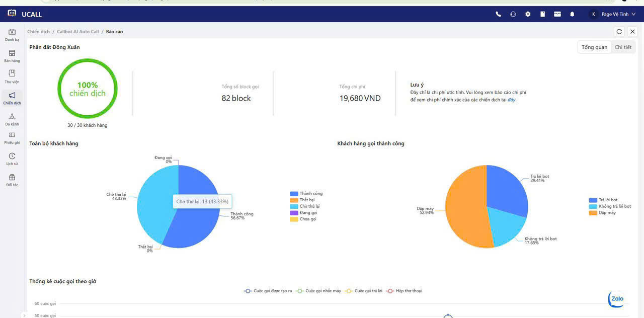Open the Page Vệ Tinh account dropdown
The image size is (644, 318).
click(x=612, y=14)
